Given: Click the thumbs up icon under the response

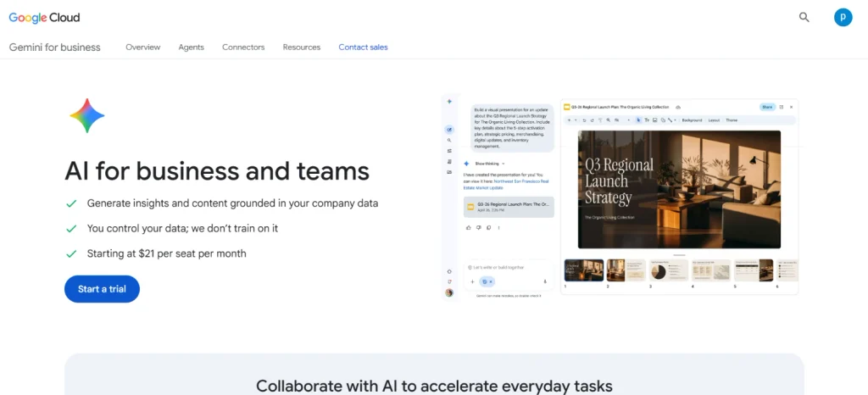Looking at the screenshot, I should (468, 227).
